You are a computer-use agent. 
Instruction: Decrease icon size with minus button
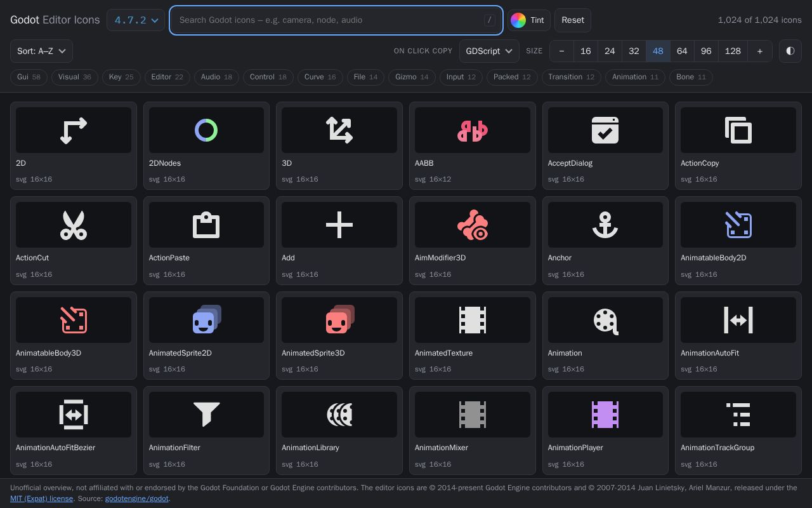tap(561, 51)
